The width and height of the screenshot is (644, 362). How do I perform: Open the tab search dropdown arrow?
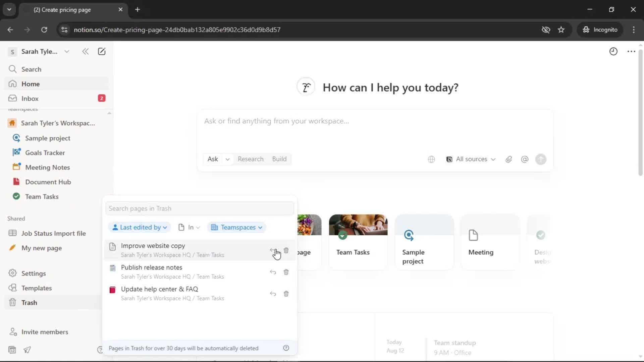coord(9,9)
